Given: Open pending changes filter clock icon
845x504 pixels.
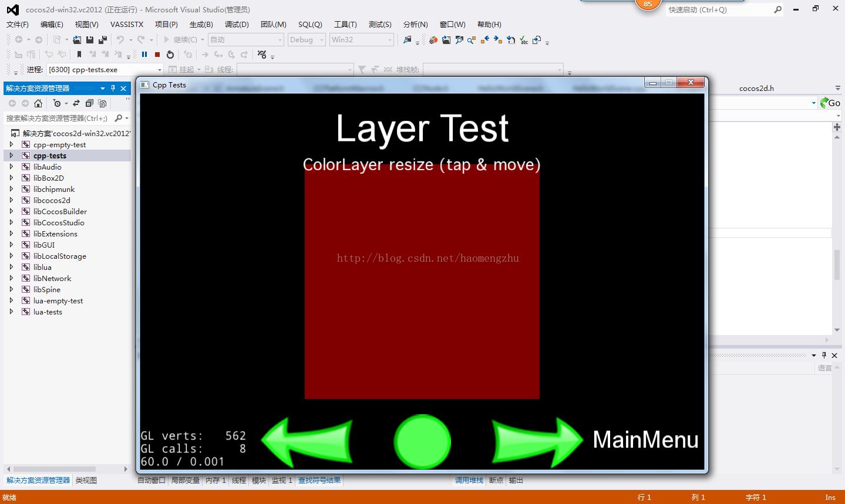Looking at the screenshot, I should tap(57, 103).
